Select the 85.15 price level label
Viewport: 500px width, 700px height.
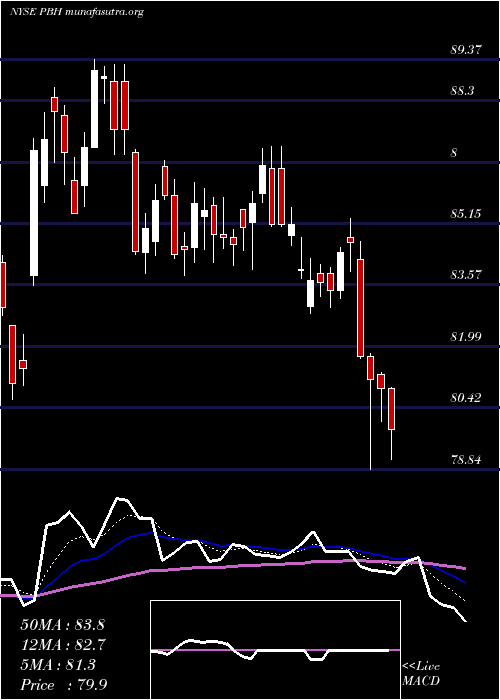coord(466,214)
